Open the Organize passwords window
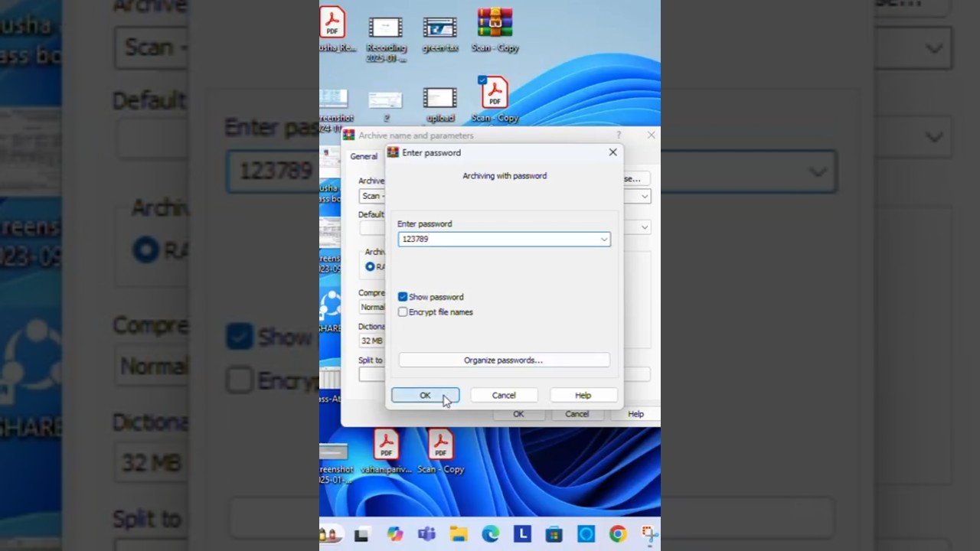The image size is (980, 551). (504, 360)
